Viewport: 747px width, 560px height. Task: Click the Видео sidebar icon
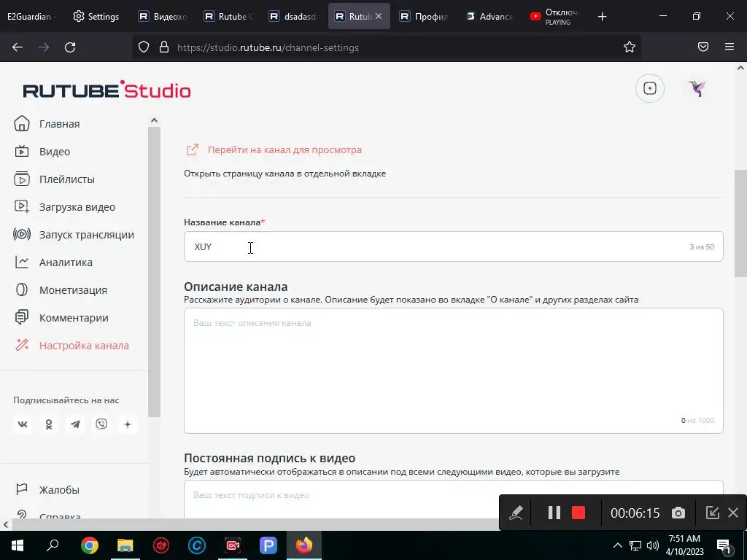click(x=21, y=152)
